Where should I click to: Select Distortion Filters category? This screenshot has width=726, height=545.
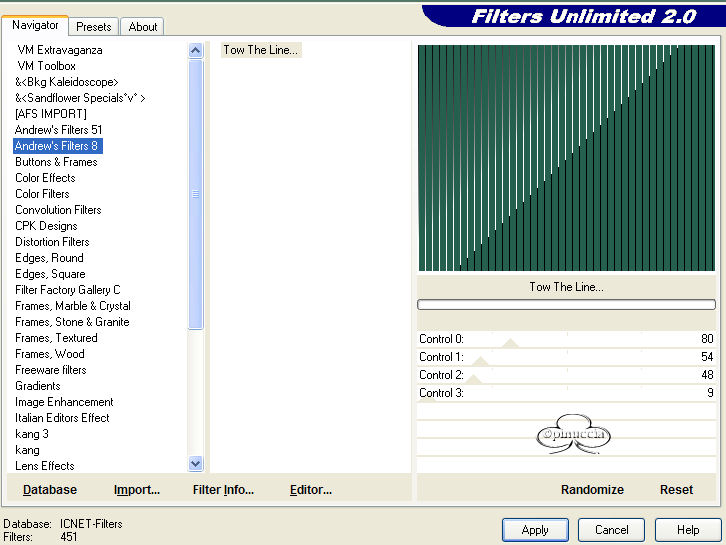click(x=52, y=242)
